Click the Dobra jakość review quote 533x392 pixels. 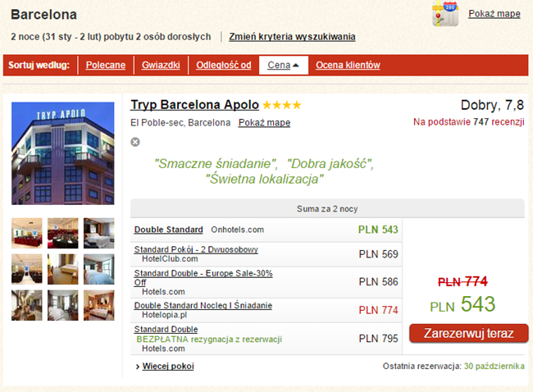point(330,164)
